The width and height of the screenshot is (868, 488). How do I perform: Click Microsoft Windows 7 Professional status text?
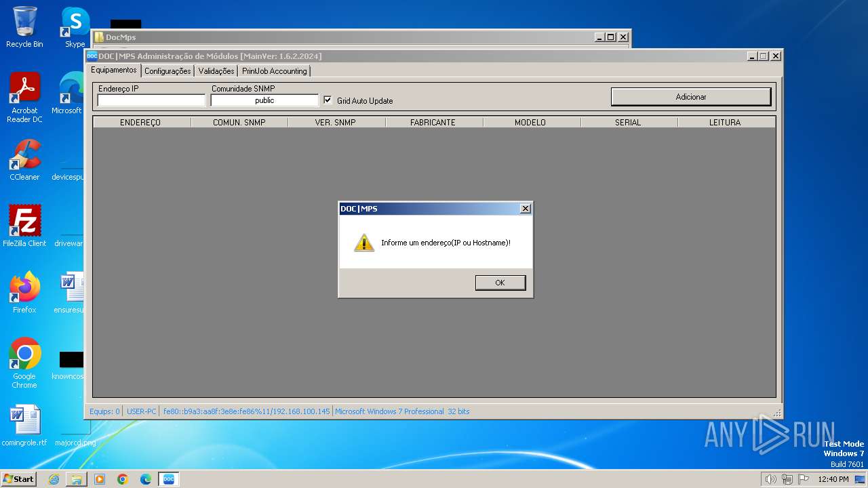tap(402, 411)
